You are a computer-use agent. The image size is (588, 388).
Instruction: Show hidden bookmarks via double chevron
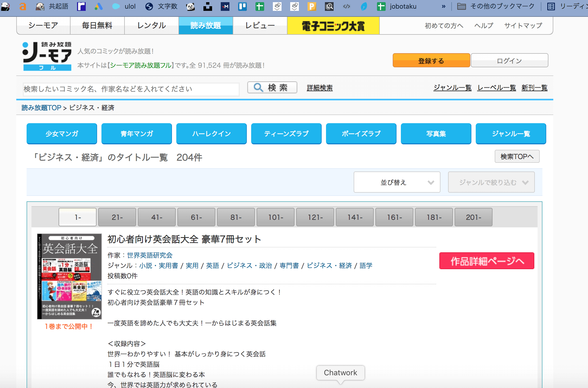pyautogui.click(x=443, y=6)
